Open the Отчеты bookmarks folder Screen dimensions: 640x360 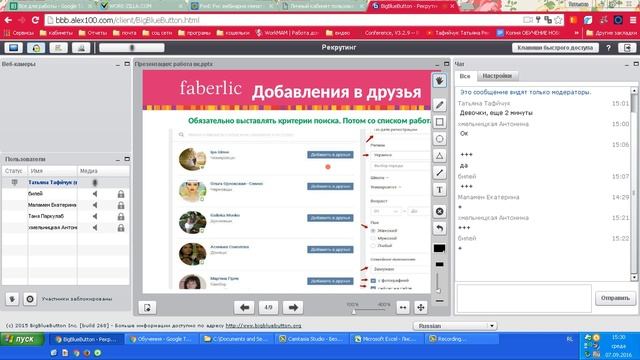click(93, 33)
